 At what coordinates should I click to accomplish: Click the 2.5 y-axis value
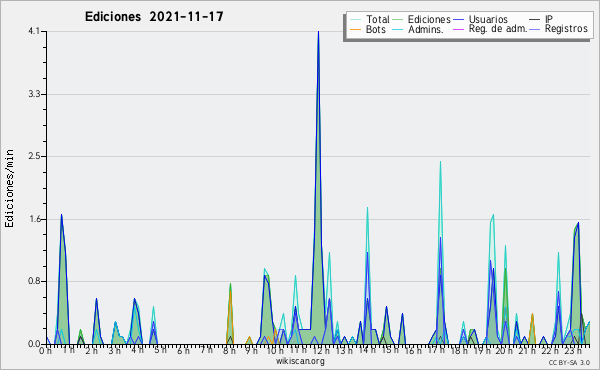[34, 156]
